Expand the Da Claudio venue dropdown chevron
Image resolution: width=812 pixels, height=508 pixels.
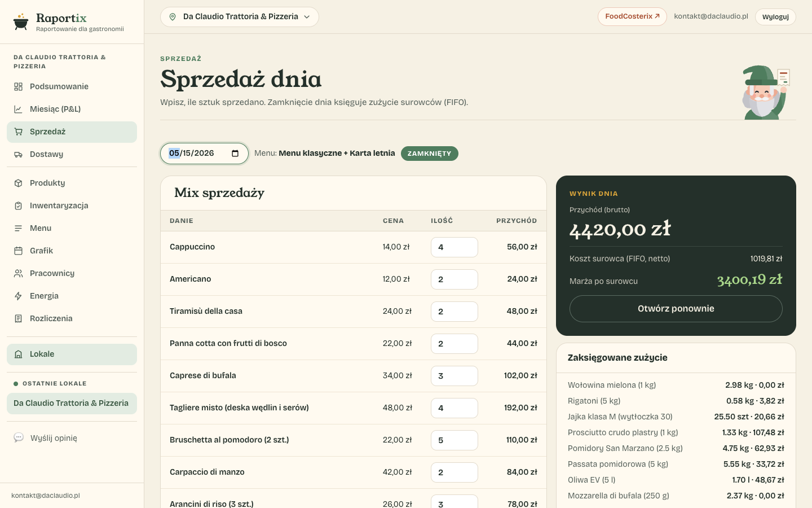tap(307, 17)
